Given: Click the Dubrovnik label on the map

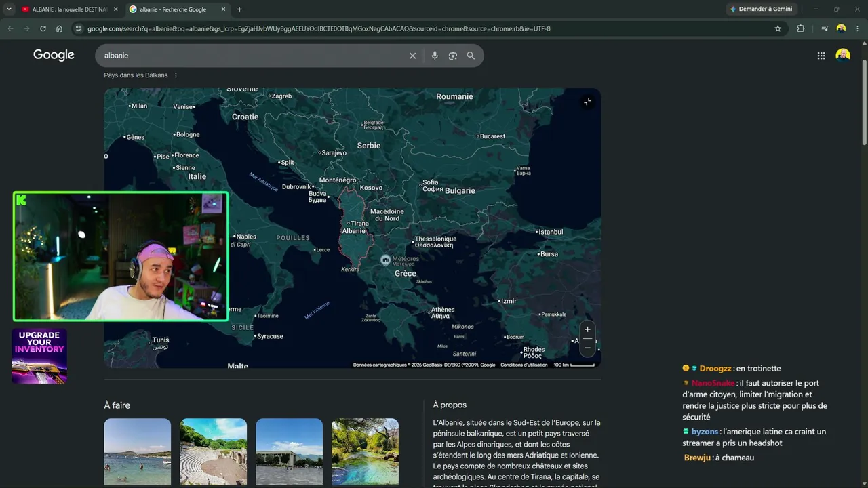Looking at the screenshot, I should tap(296, 187).
